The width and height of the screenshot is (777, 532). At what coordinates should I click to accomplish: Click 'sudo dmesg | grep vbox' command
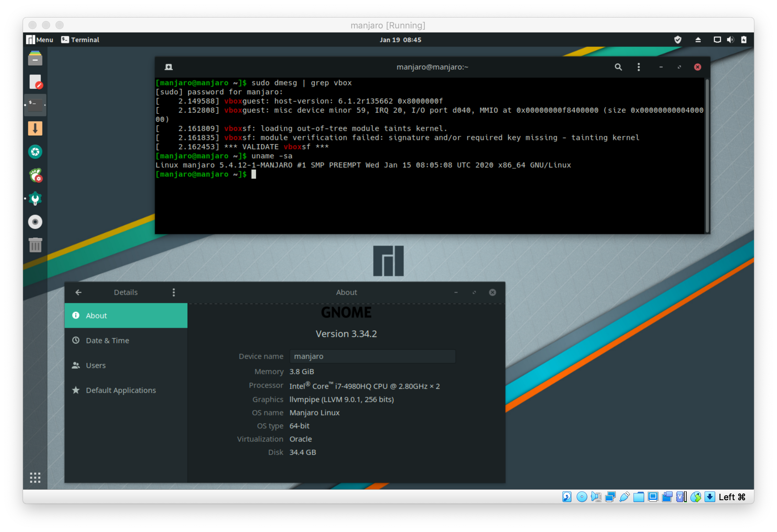click(x=302, y=83)
